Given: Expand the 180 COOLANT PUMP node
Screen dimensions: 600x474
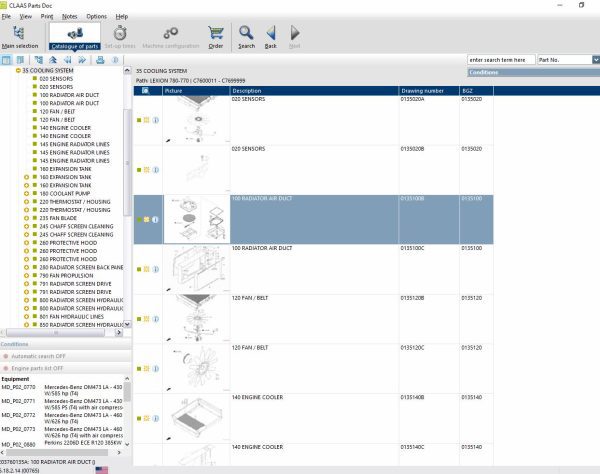Looking at the screenshot, I should click(x=26, y=194).
